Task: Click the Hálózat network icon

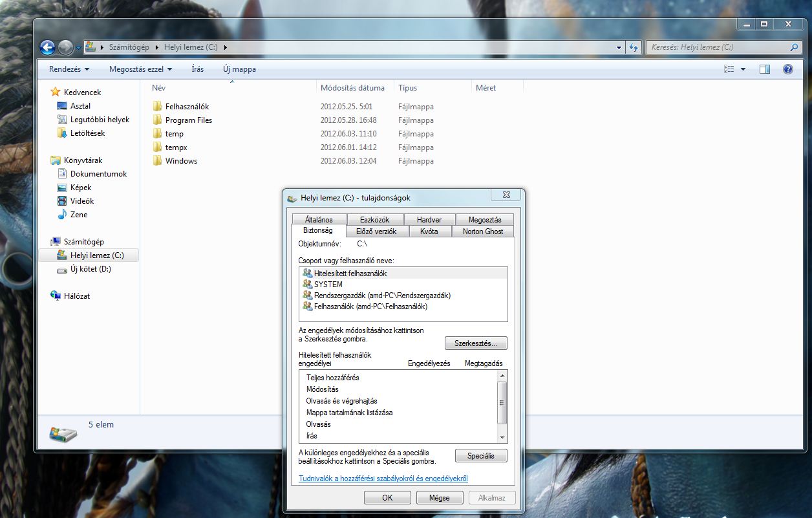Action: pyautogui.click(x=56, y=296)
